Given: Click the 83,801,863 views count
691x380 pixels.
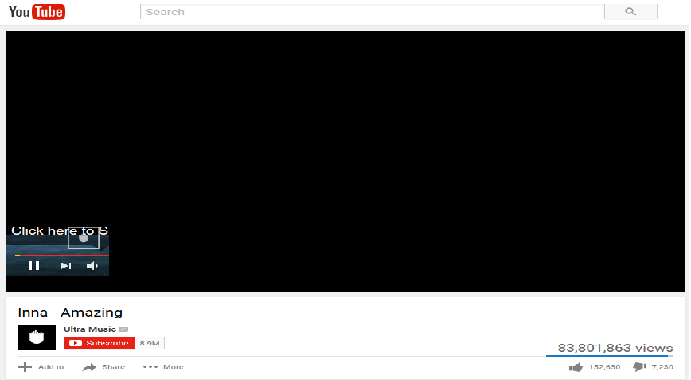Looking at the screenshot, I should point(615,348).
